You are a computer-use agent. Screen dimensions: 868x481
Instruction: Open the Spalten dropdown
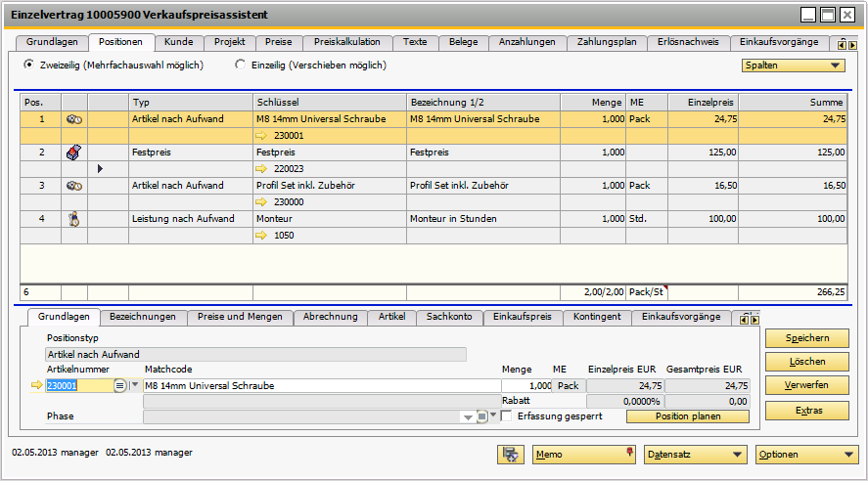tap(793, 66)
